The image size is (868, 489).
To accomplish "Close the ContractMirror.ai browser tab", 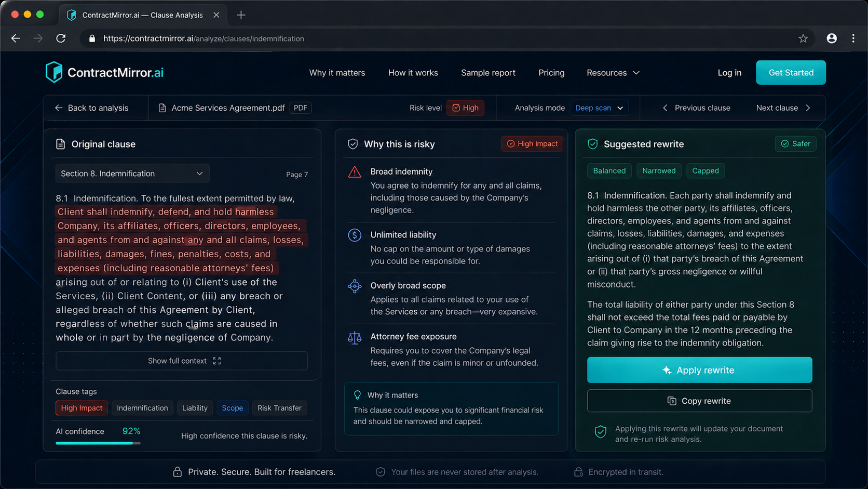I will pyautogui.click(x=216, y=15).
